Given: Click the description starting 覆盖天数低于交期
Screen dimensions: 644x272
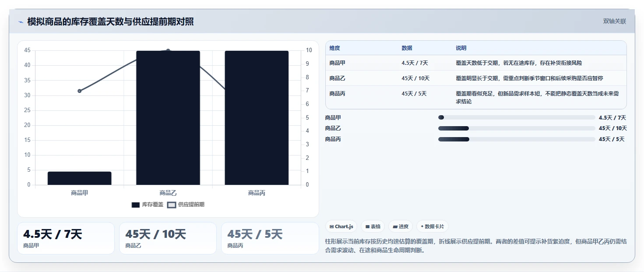Looking at the screenshot, I should coord(519,63).
